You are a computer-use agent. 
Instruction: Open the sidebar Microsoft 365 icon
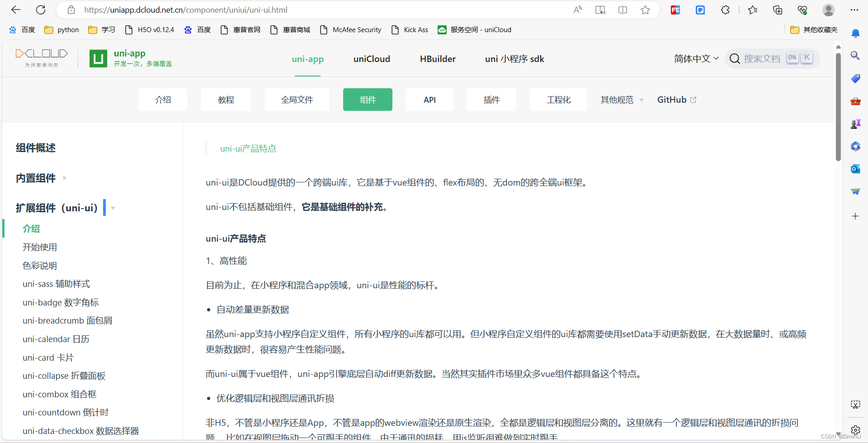click(x=855, y=146)
